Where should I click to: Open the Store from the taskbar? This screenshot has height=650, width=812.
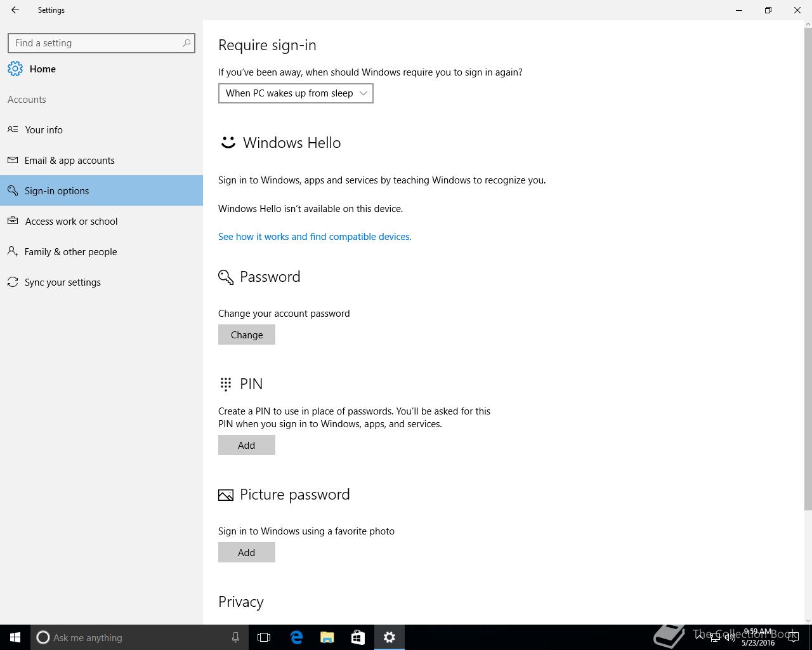tap(358, 637)
